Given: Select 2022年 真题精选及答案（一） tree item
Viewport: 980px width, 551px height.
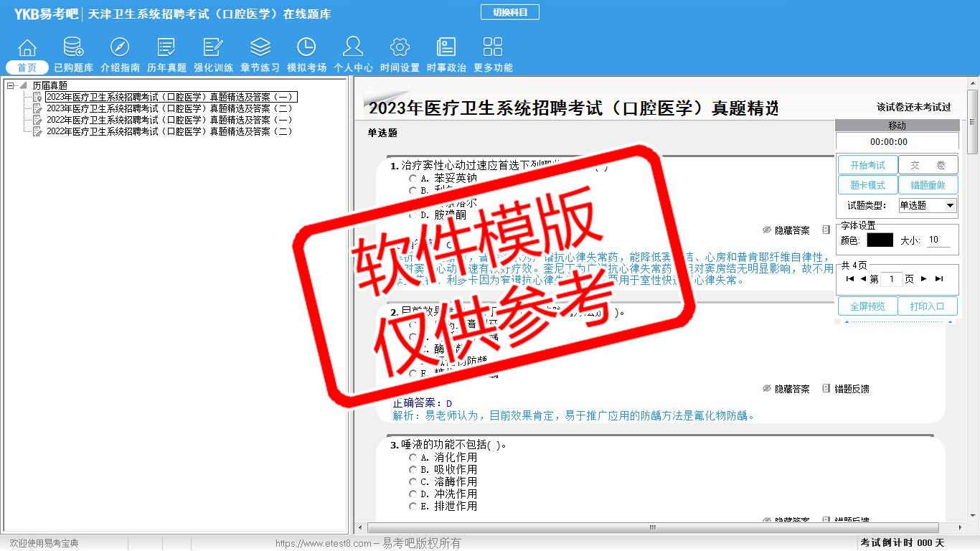Looking at the screenshot, I should (x=170, y=120).
